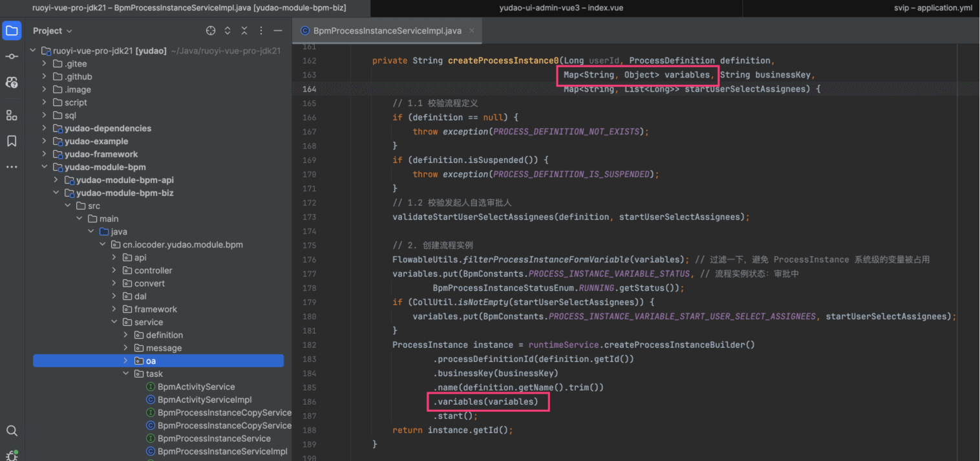Open the Bookmarks tool window
The height and width of the screenshot is (461, 980).
12,141
